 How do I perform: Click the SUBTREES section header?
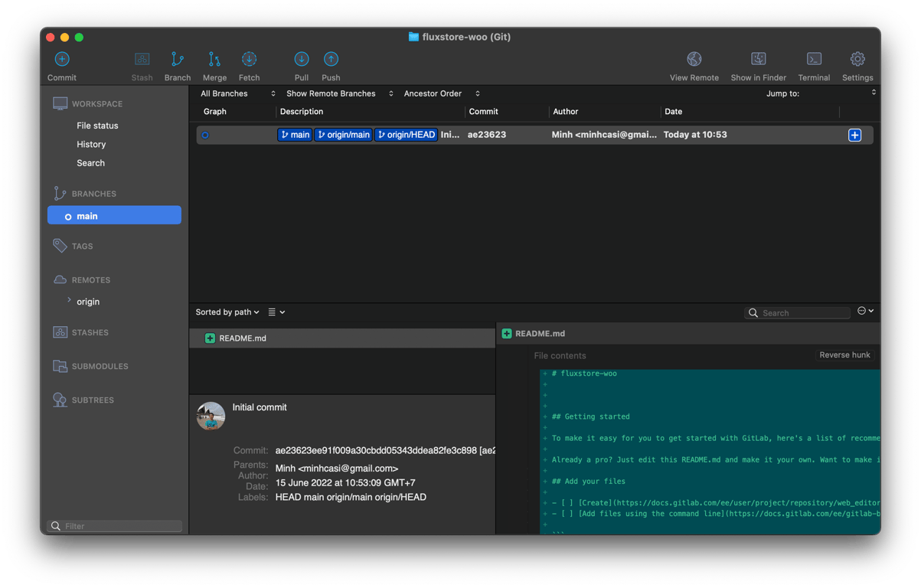coord(93,400)
